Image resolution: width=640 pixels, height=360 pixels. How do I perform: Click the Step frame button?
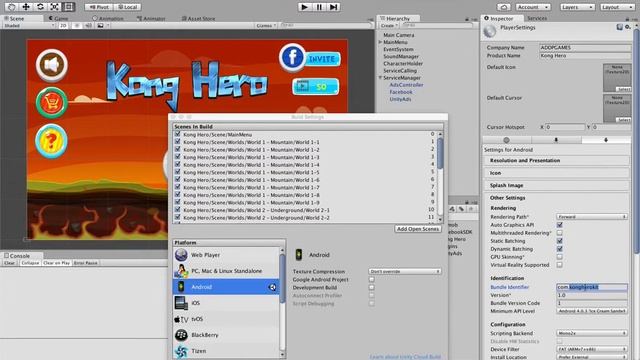(333, 7)
